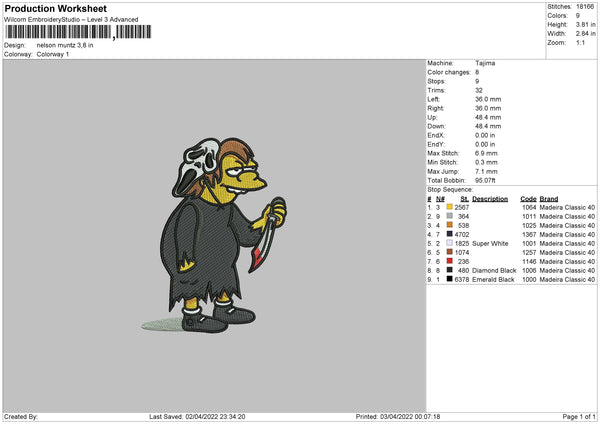Click the Machine value Tajima
The image size is (600, 424).
485,63
